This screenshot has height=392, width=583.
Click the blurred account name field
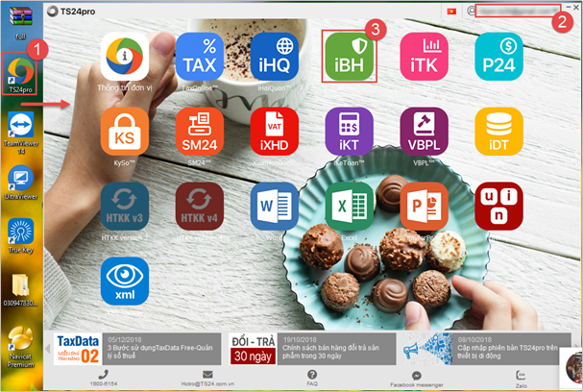[x=518, y=11]
